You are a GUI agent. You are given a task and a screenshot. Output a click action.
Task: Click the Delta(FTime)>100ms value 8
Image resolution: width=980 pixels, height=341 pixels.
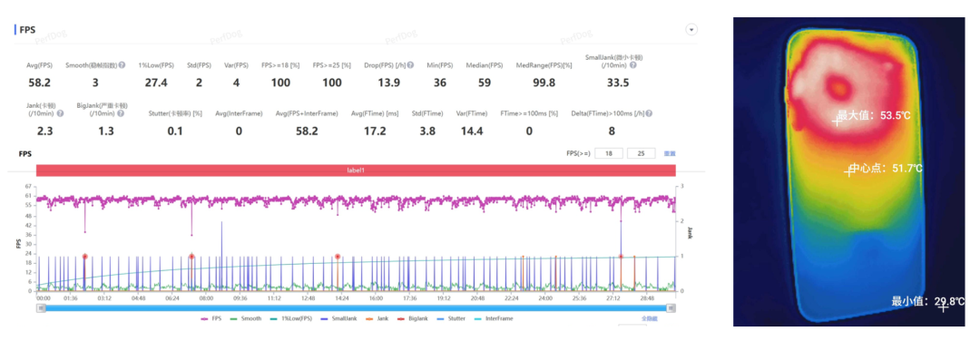[612, 132]
